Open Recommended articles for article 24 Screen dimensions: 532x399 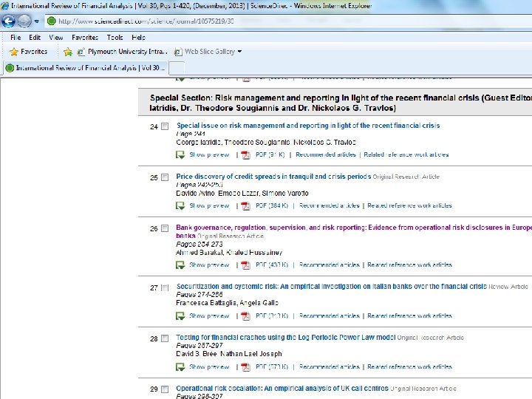[x=326, y=154]
